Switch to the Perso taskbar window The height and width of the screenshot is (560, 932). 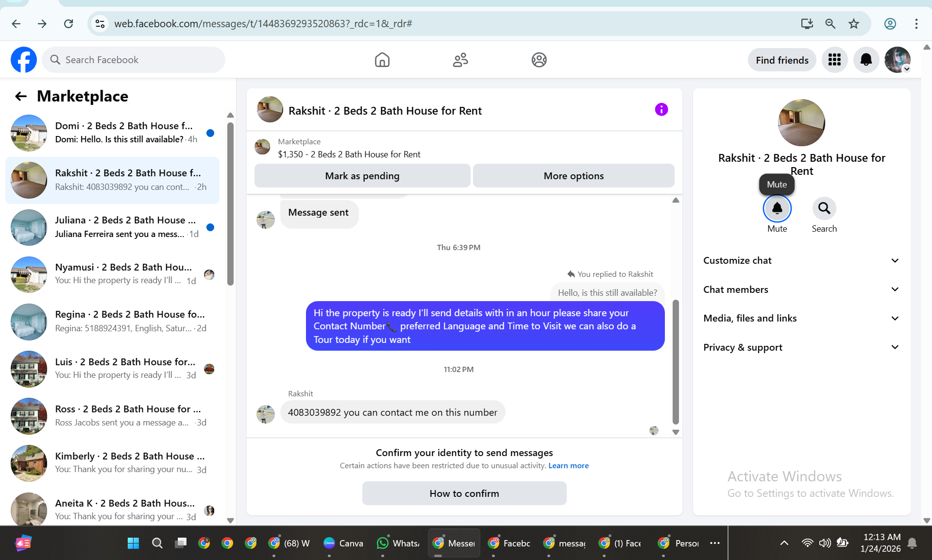[x=678, y=543]
